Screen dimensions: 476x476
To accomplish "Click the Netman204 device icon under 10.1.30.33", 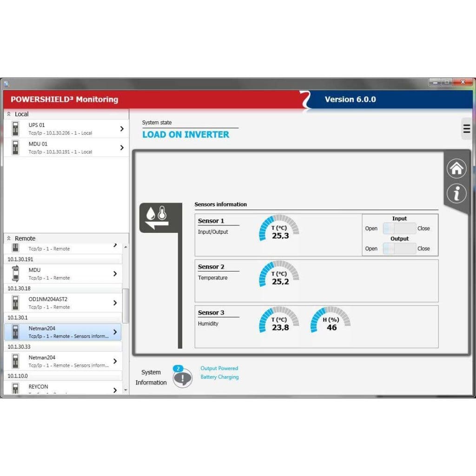I will (15, 361).
